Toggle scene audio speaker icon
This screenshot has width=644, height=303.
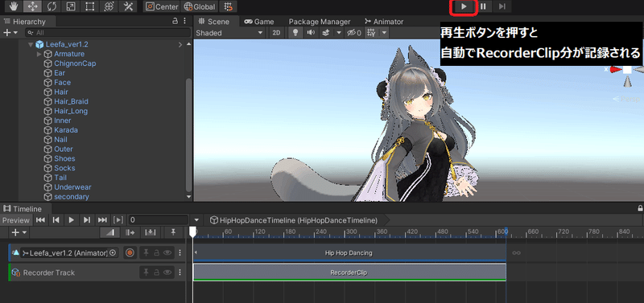pyautogui.click(x=311, y=33)
